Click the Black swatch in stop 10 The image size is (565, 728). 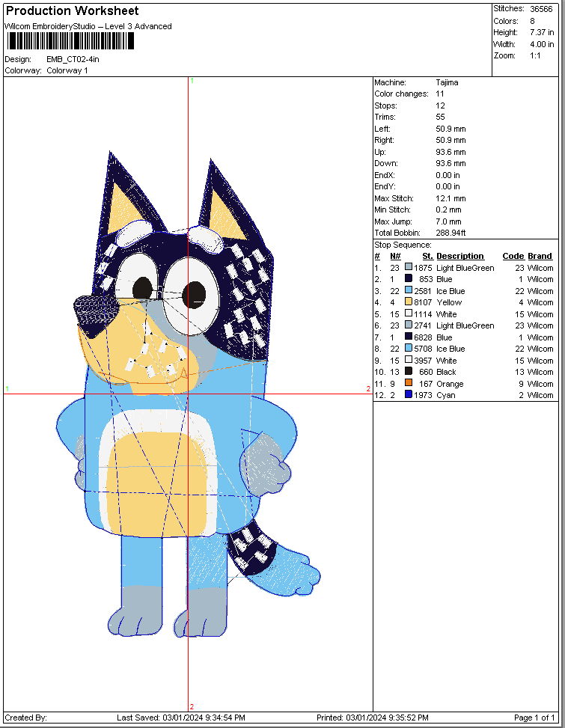click(409, 371)
